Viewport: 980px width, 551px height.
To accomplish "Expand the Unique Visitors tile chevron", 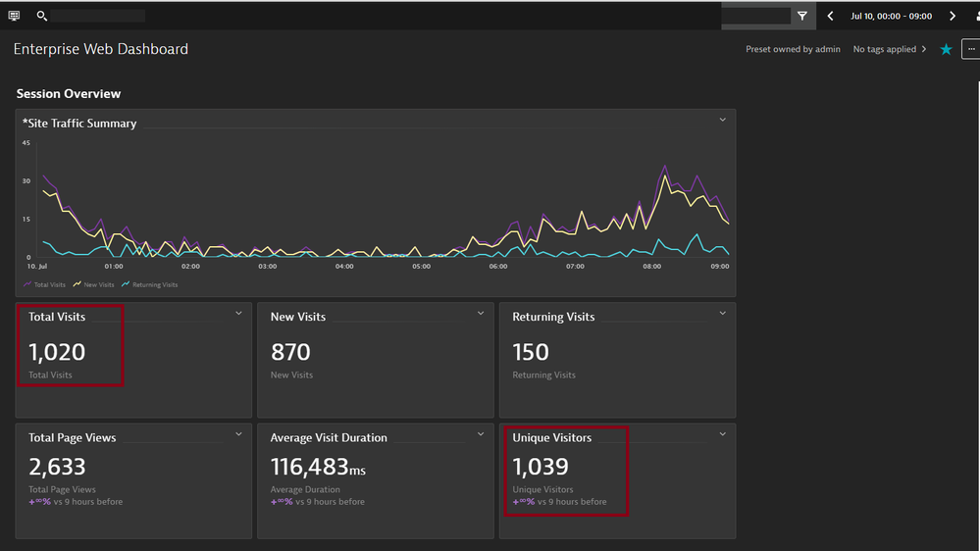I will 723,434.
